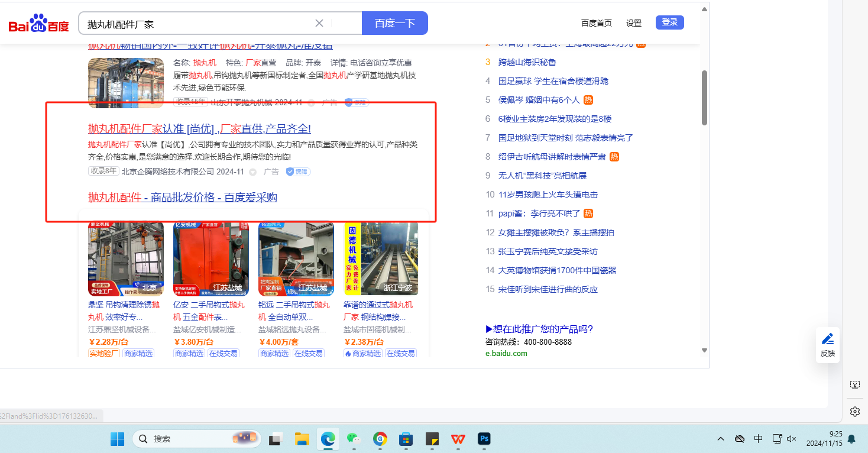This screenshot has height=453, width=868.
Task: Click the 鼎坚 吊钩清理除锈抛丸机 product thumbnail
Action: (126, 258)
